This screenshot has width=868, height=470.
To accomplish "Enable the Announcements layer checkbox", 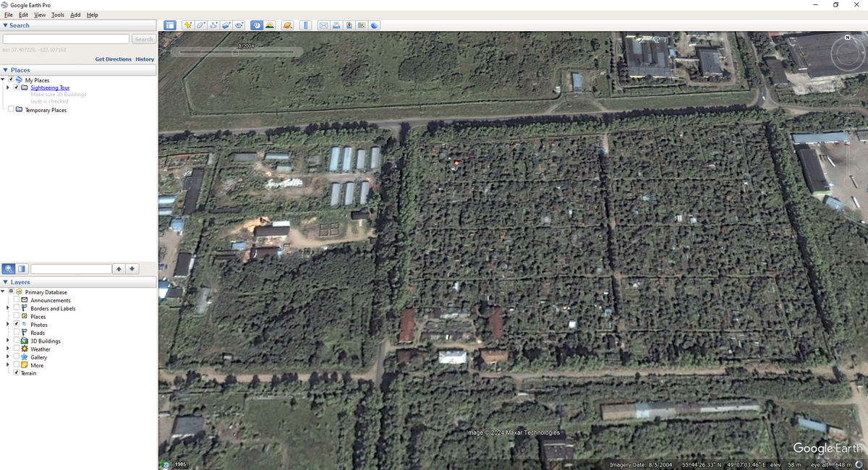I will click(x=17, y=300).
